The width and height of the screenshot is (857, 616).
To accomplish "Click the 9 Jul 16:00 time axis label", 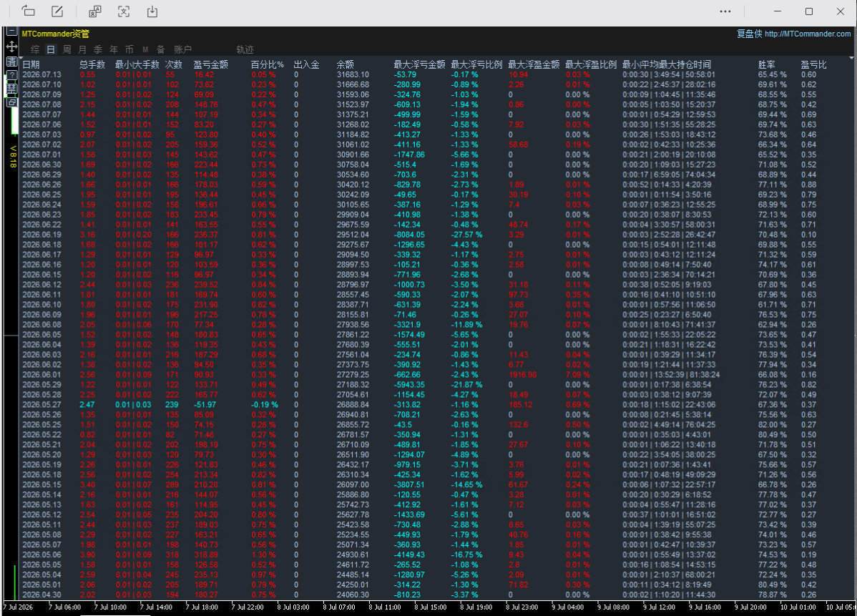I will [x=705, y=607].
